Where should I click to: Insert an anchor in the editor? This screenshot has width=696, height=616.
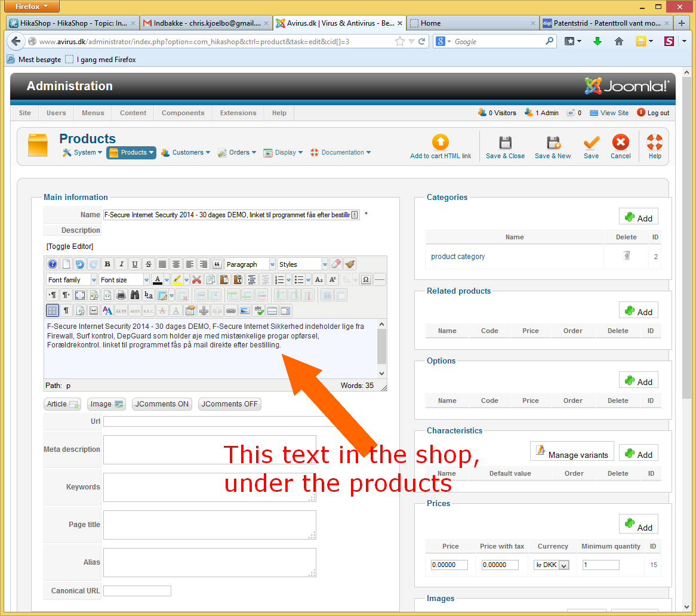[x=204, y=311]
